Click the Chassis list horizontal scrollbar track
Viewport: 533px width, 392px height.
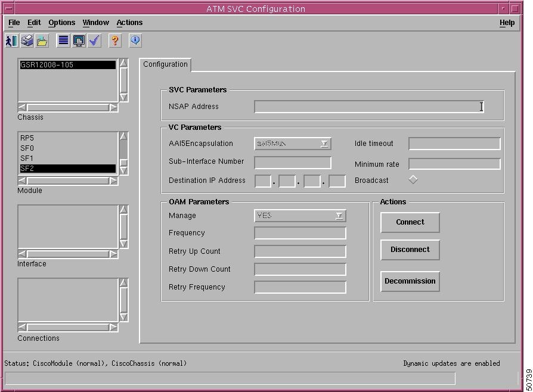[67, 107]
